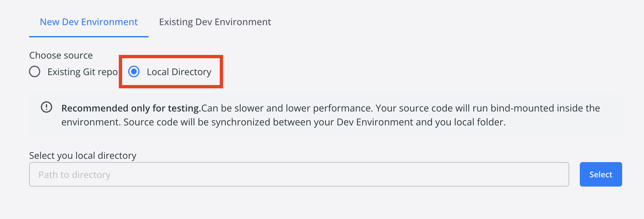This screenshot has height=219, width=644.
Task: Select the Existing Git repo radio button
Action: [35, 71]
